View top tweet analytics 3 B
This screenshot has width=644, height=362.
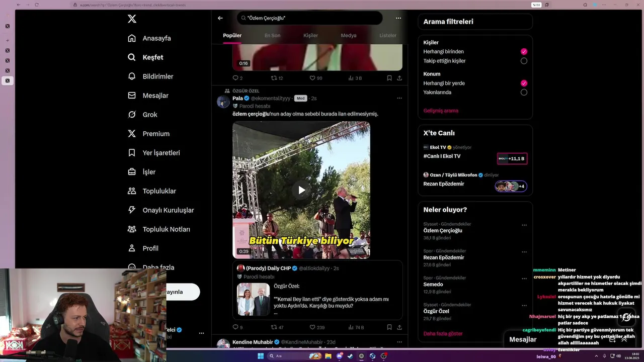click(355, 78)
